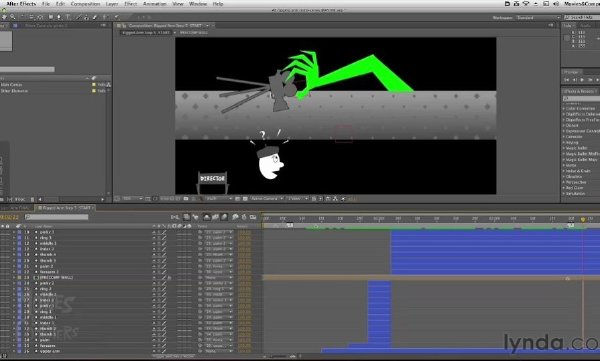
Task: Switch to the Audio panel tab
Action: [585, 25]
